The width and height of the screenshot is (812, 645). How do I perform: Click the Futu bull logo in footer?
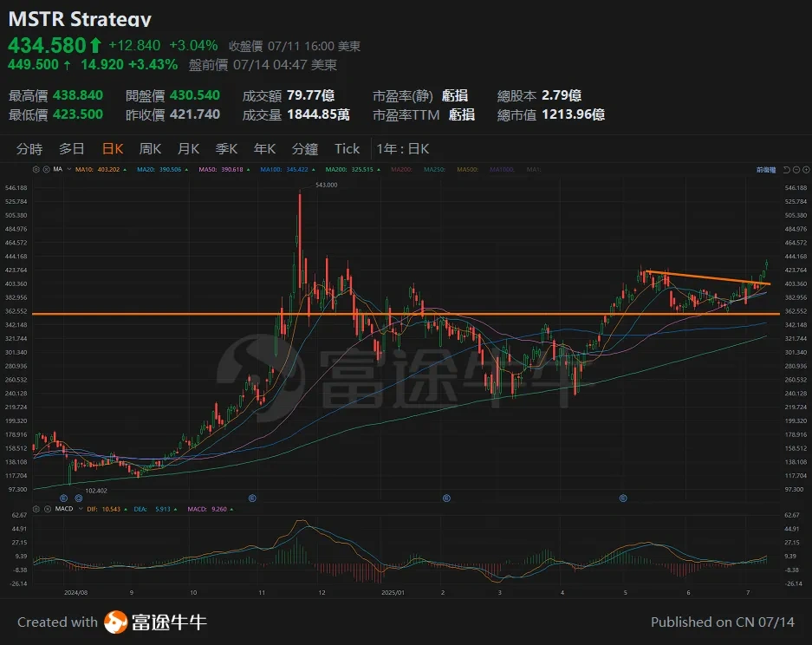point(115,622)
